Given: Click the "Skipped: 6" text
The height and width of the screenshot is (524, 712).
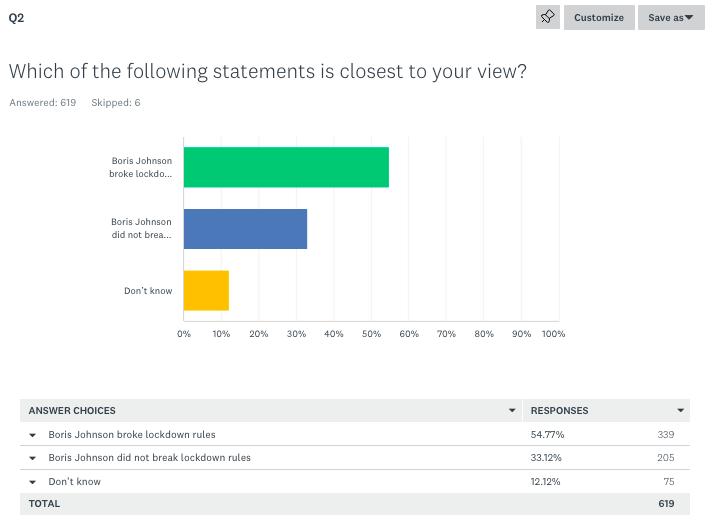Looking at the screenshot, I should [x=116, y=103].
